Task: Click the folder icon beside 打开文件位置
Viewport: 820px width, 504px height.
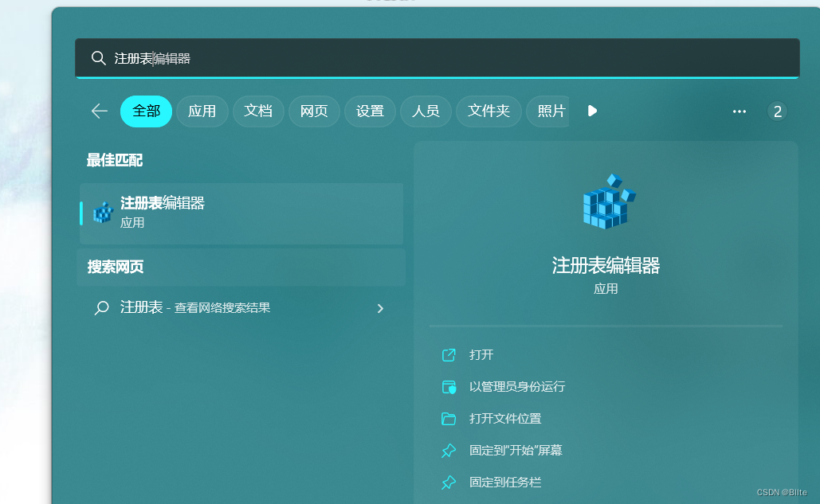Action: (x=449, y=418)
